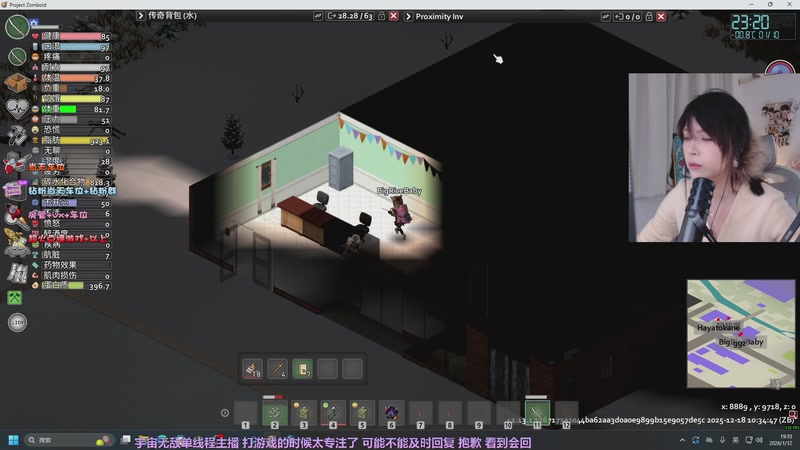Select hotbar slot 9
800x450 pixels.
click(479, 413)
